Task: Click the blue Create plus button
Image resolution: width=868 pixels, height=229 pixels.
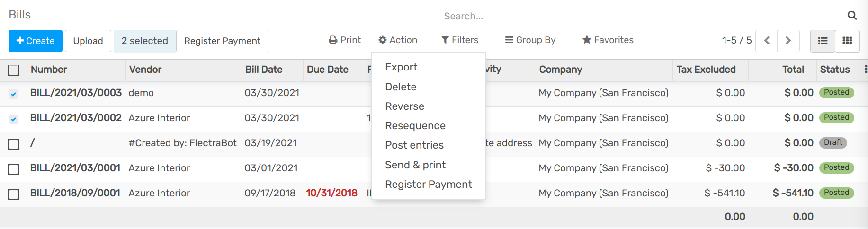Action: click(36, 41)
